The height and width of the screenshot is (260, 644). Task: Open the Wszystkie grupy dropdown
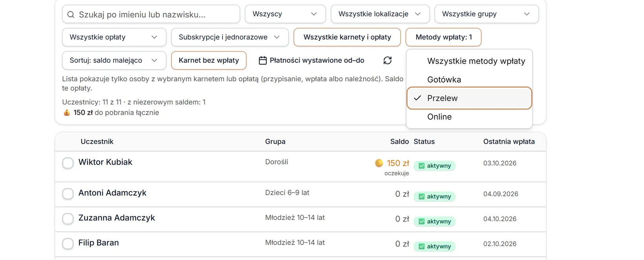tap(487, 14)
